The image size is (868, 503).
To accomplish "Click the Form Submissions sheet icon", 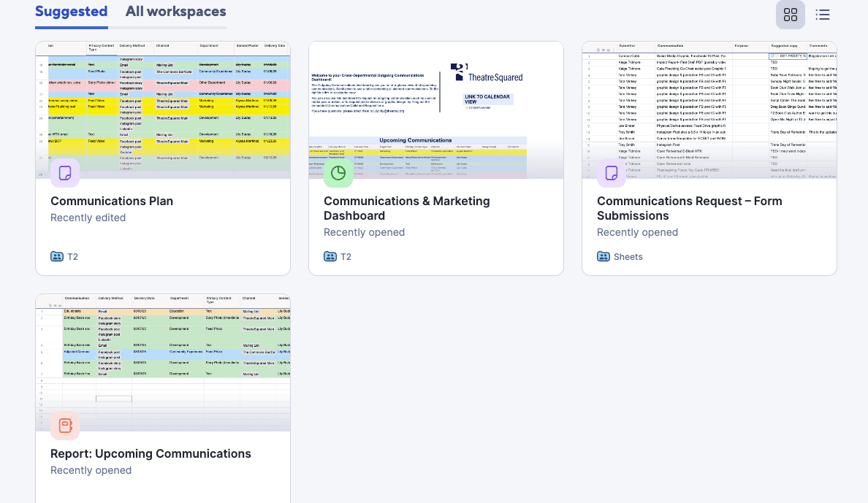I will click(x=612, y=173).
